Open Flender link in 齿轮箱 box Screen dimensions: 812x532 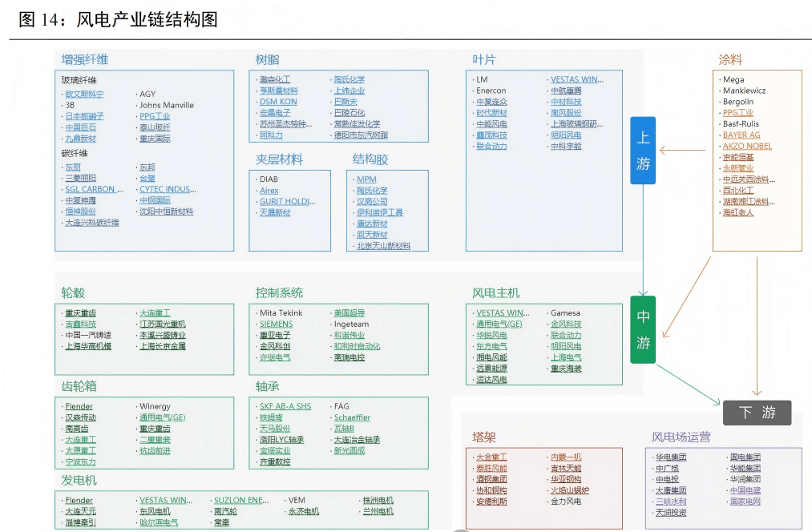tap(79, 406)
